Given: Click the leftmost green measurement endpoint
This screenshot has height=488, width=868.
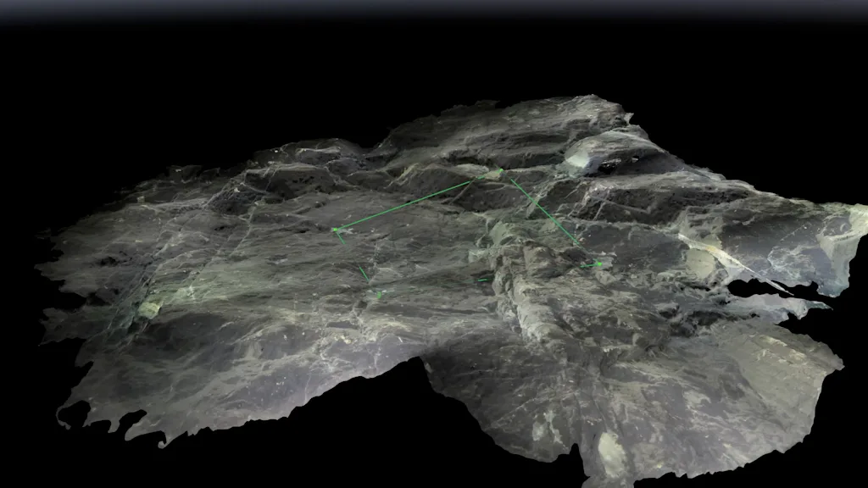Looking at the screenshot, I should click(335, 230).
